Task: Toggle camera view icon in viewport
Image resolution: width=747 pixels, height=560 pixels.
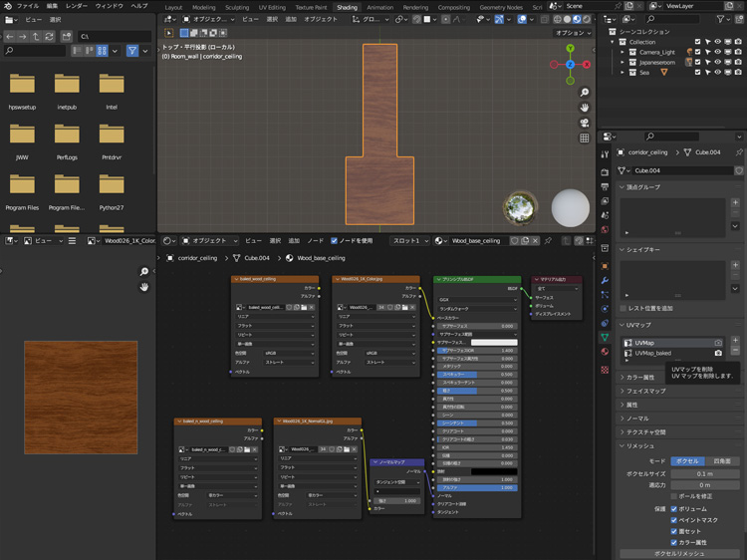Action: point(585,123)
